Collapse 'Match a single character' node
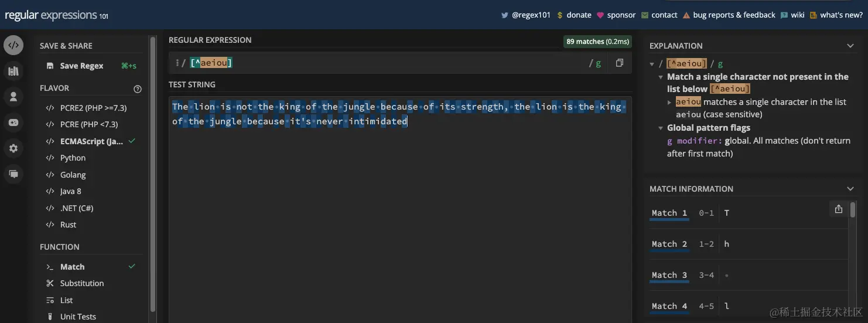Image resolution: width=868 pixels, height=323 pixels. tap(662, 77)
